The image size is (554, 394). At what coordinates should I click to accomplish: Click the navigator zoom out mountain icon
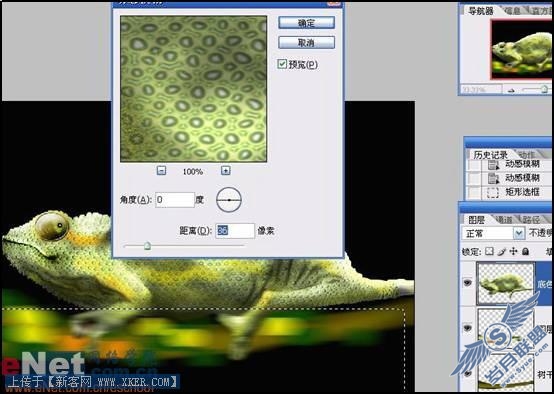coord(511,90)
